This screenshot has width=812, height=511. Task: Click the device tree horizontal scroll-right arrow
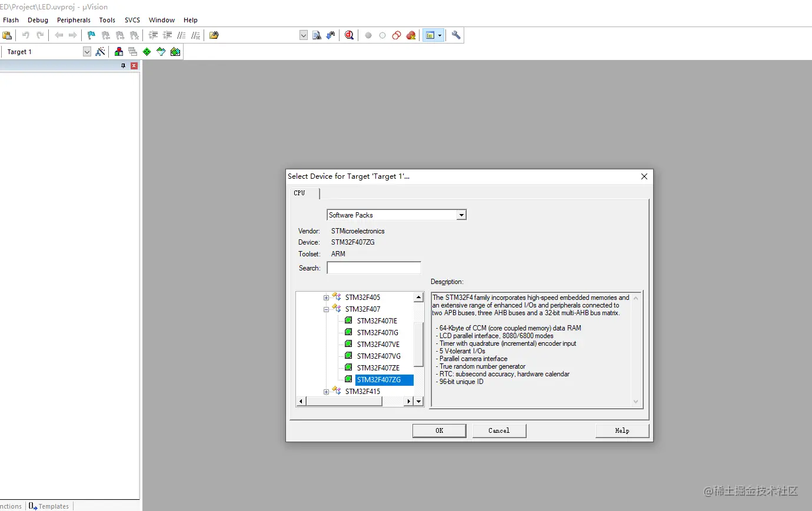pos(408,401)
